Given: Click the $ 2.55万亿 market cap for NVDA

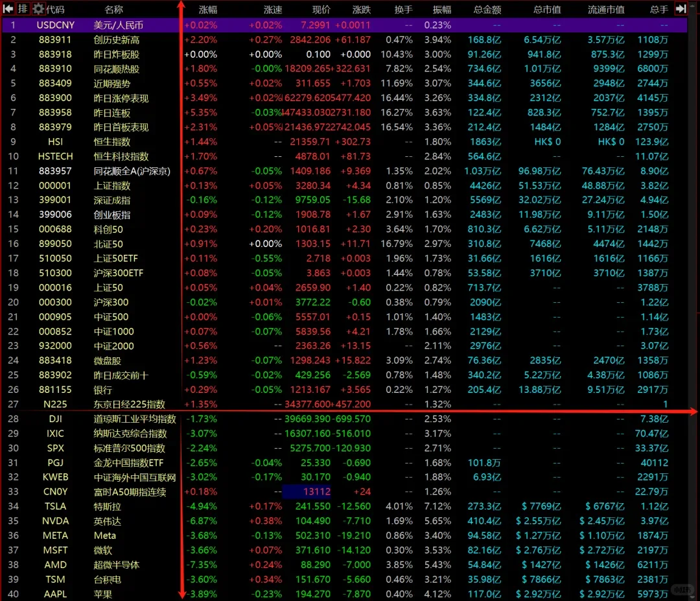Looking at the screenshot, I should (x=539, y=521).
